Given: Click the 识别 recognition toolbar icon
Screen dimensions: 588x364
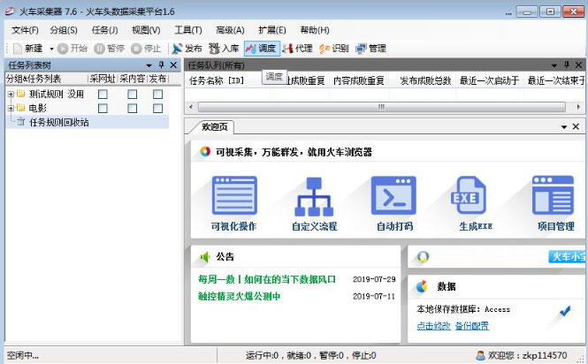Looking at the screenshot, I should click(x=325, y=49).
